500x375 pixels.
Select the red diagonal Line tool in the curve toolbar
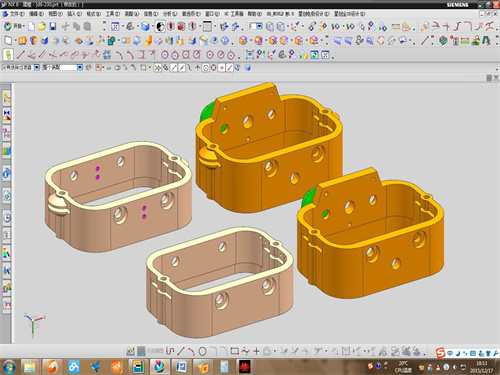coord(21,54)
